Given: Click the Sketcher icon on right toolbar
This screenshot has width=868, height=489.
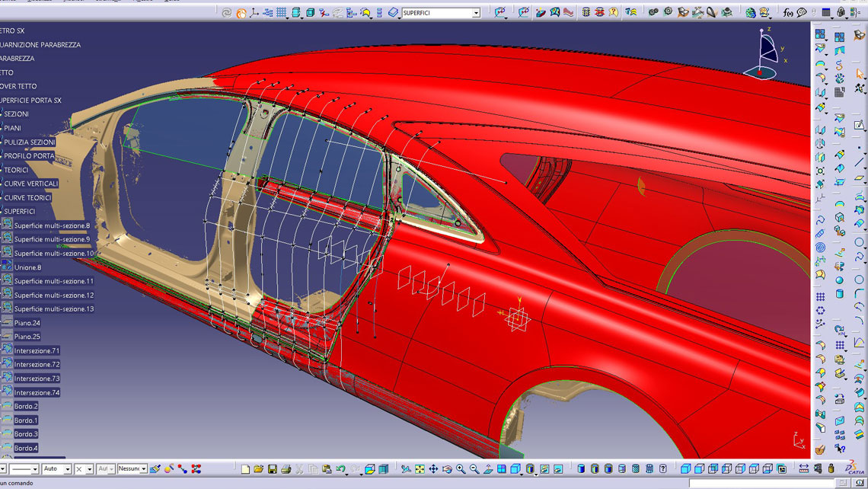Looking at the screenshot, I should click(859, 125).
